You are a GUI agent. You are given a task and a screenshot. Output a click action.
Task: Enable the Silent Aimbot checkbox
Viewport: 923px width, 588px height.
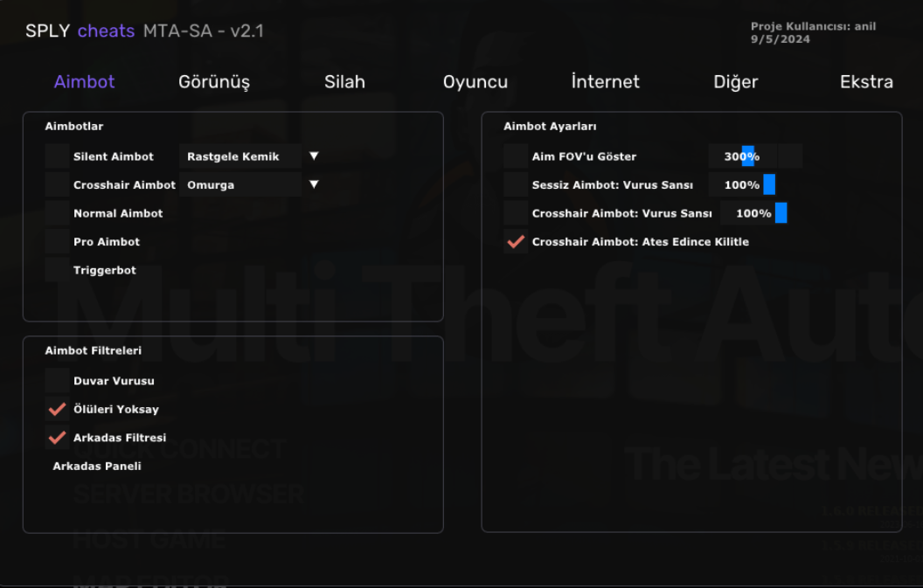pyautogui.click(x=57, y=156)
